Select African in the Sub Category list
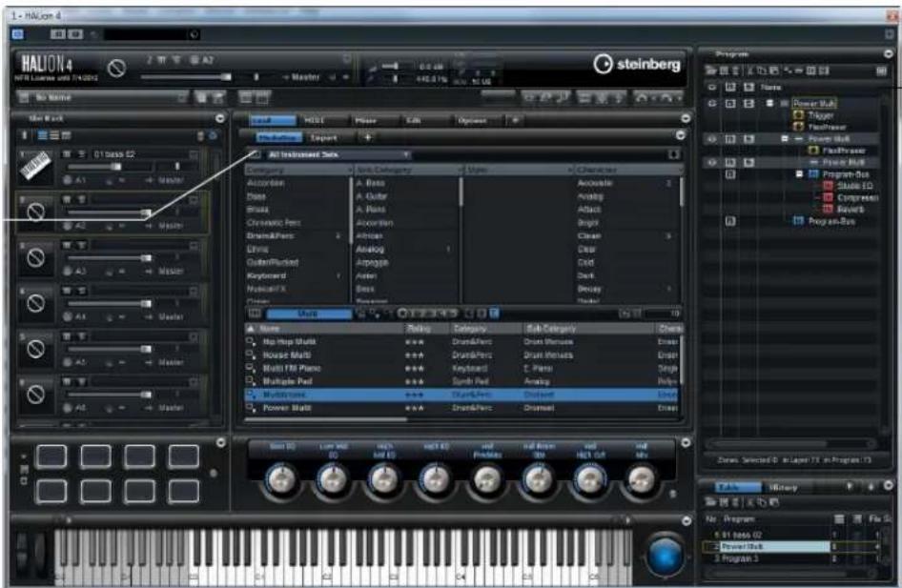The height and width of the screenshot is (588, 902). (369, 235)
